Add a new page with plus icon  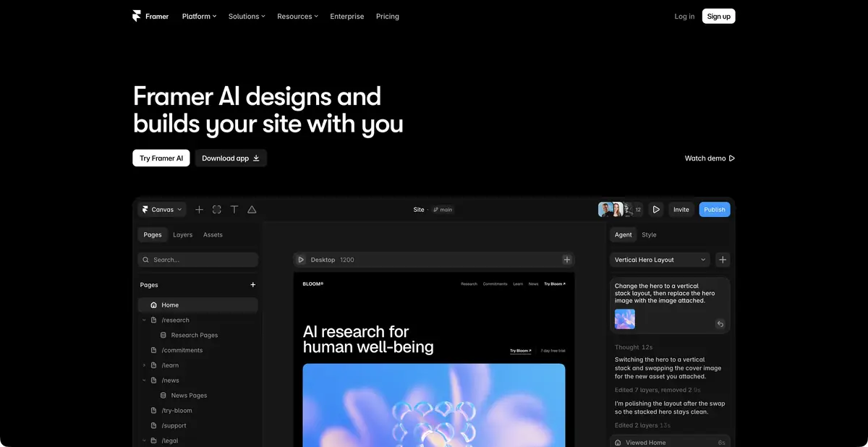(x=252, y=285)
